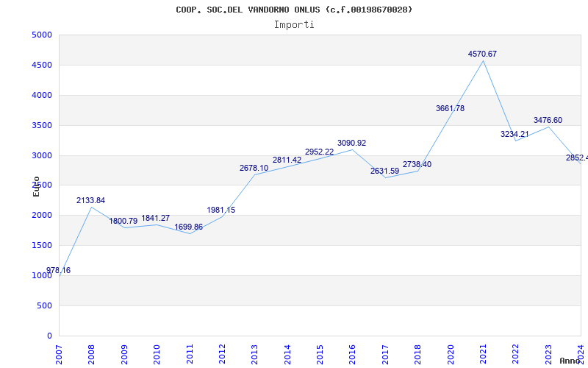Click the 2952.22 data label
Viewport: 588px width, 368px height.
coord(320,152)
